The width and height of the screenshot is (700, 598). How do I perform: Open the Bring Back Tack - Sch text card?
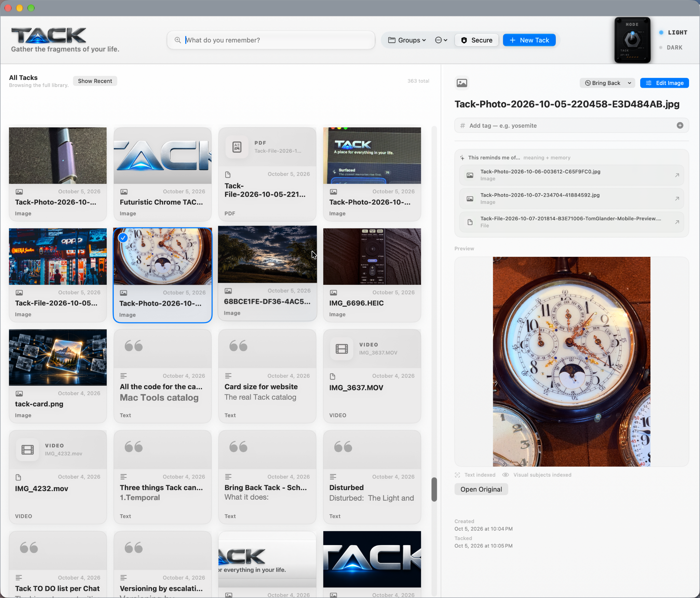[x=267, y=477]
